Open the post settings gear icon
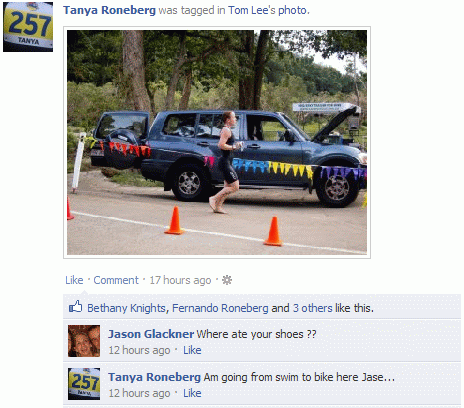 point(227,280)
